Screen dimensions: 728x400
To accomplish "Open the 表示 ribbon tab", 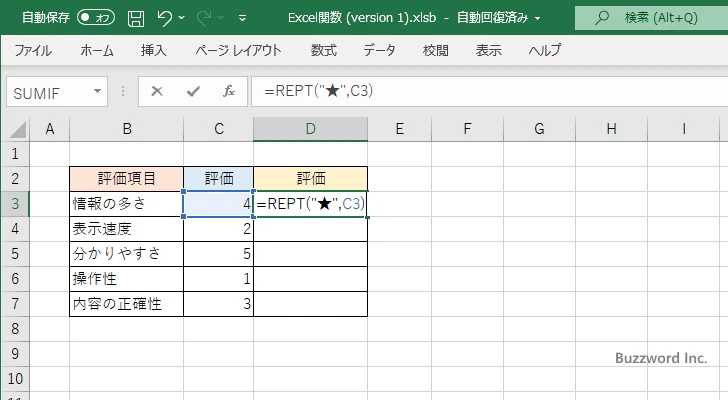I will pos(488,50).
